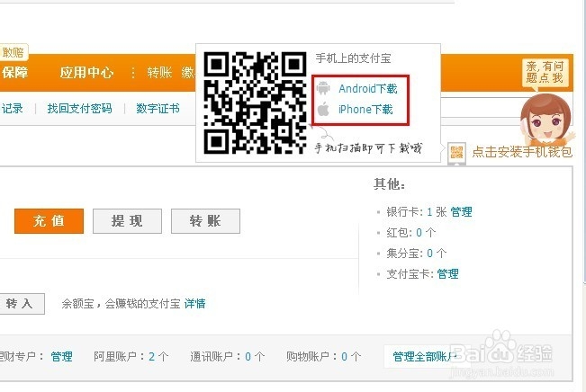
Task: Click the customer service girl mascot
Action: 547,120
